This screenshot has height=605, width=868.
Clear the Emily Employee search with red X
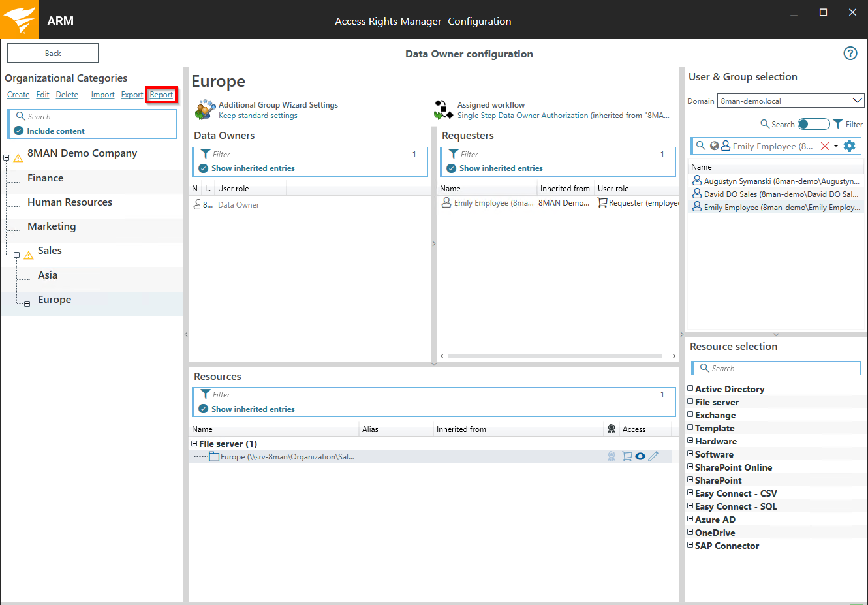tap(825, 146)
